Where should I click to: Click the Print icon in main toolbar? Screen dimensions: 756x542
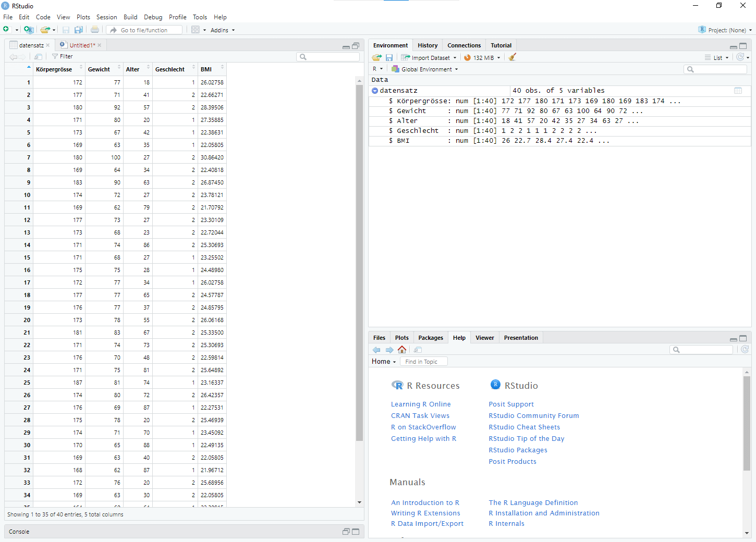pyautogui.click(x=95, y=30)
